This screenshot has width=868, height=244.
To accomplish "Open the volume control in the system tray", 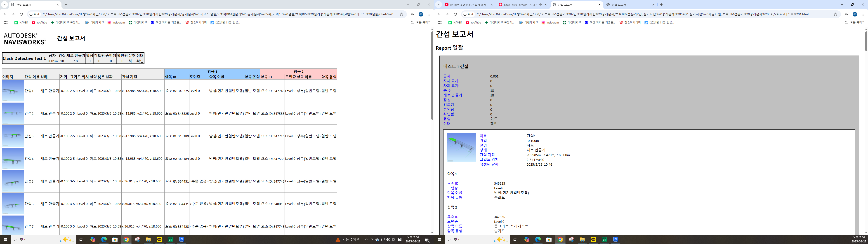I will (x=388, y=240).
